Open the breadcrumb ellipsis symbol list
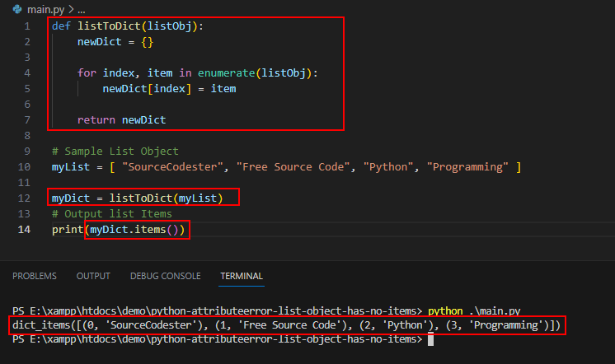Viewport: 615px width, 364px height. (81, 10)
